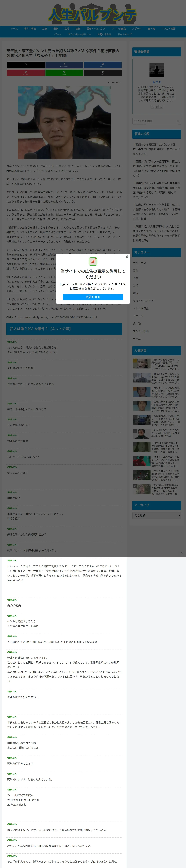Image resolution: width=186 pixels, height=868 pixels.
Task: Open 国際 navigation menu item
Action: click(x=56, y=29)
